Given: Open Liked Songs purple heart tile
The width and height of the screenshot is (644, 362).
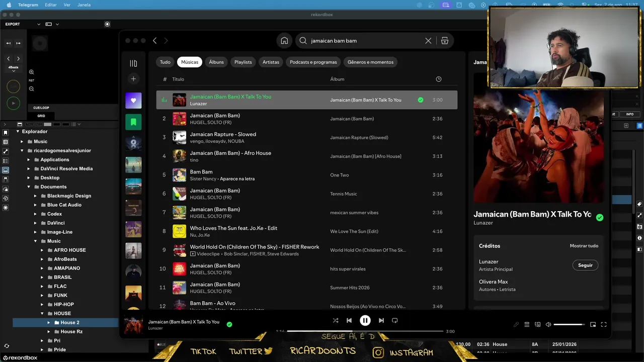Looking at the screenshot, I should (133, 101).
